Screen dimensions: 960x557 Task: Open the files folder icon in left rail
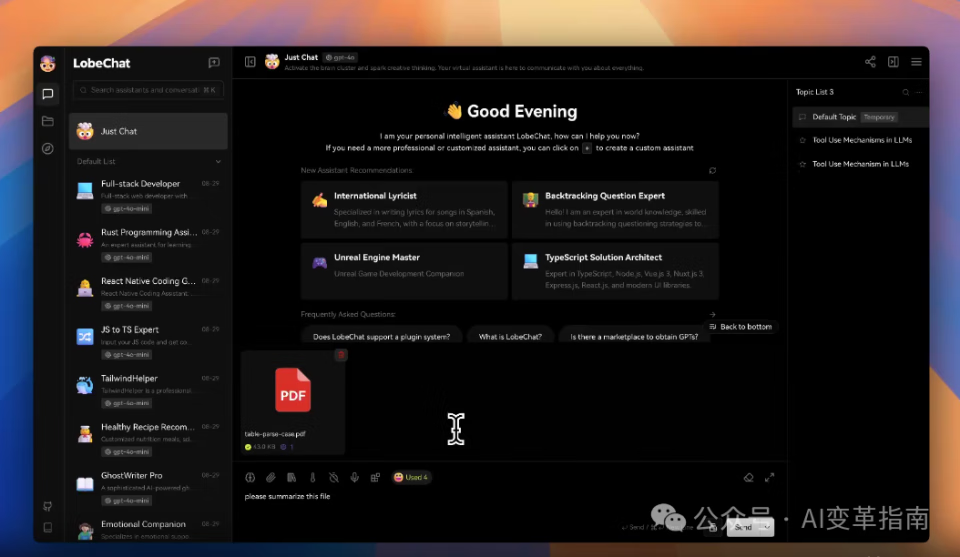(48, 121)
